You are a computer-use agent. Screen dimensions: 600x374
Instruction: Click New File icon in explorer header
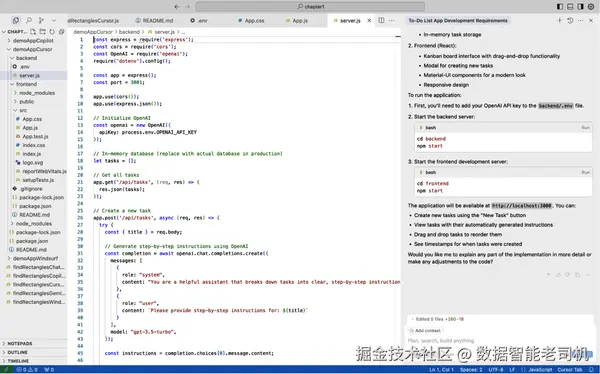[33, 31]
